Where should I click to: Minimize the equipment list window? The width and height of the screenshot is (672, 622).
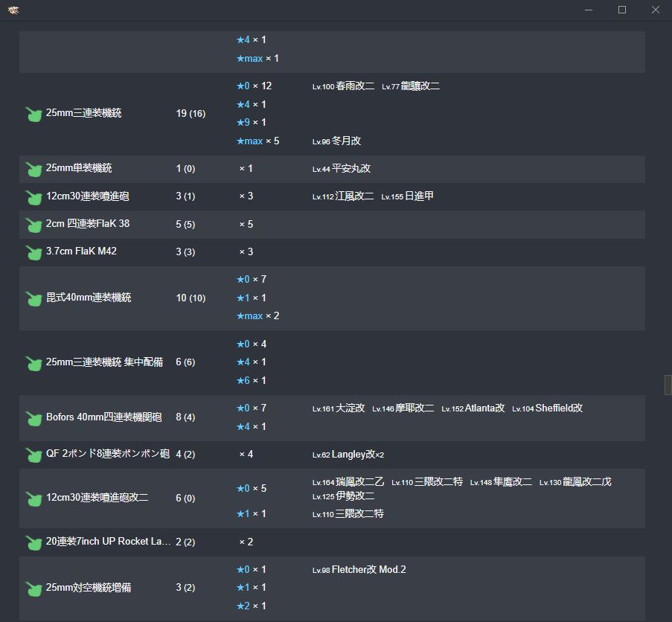pos(589,10)
